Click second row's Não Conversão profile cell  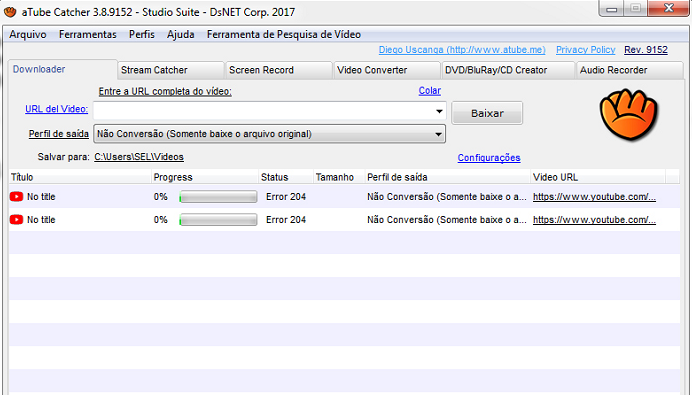pyautogui.click(x=447, y=220)
